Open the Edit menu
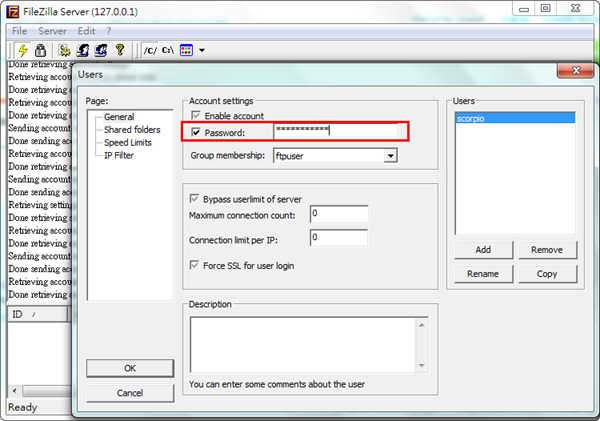 pyautogui.click(x=86, y=31)
